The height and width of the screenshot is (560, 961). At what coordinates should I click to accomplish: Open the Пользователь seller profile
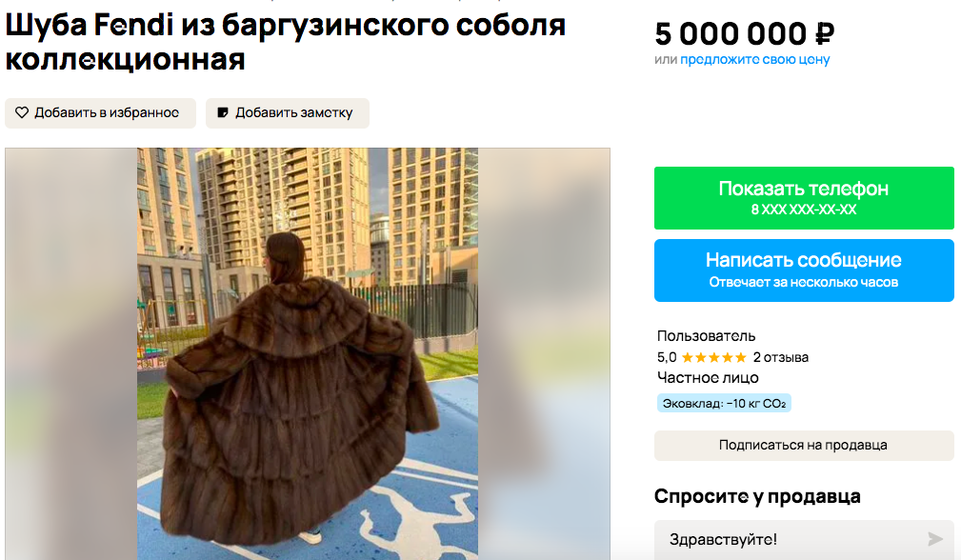706,336
